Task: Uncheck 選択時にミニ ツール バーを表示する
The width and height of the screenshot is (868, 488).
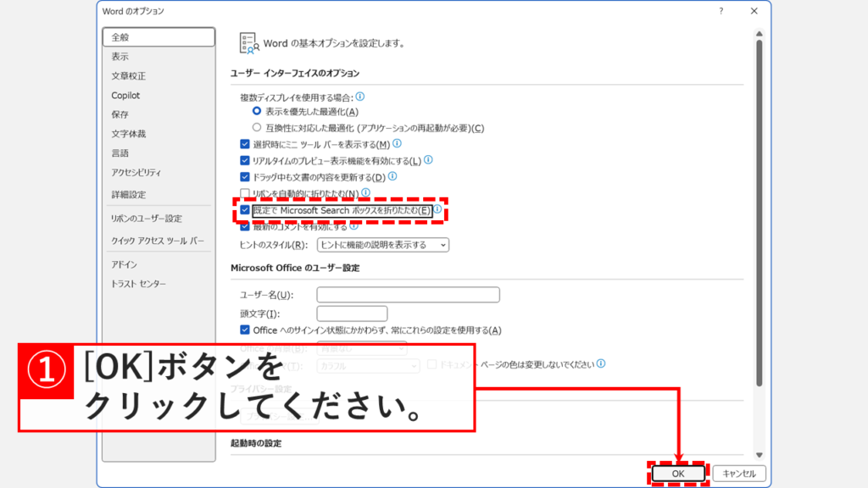Action: coord(244,144)
